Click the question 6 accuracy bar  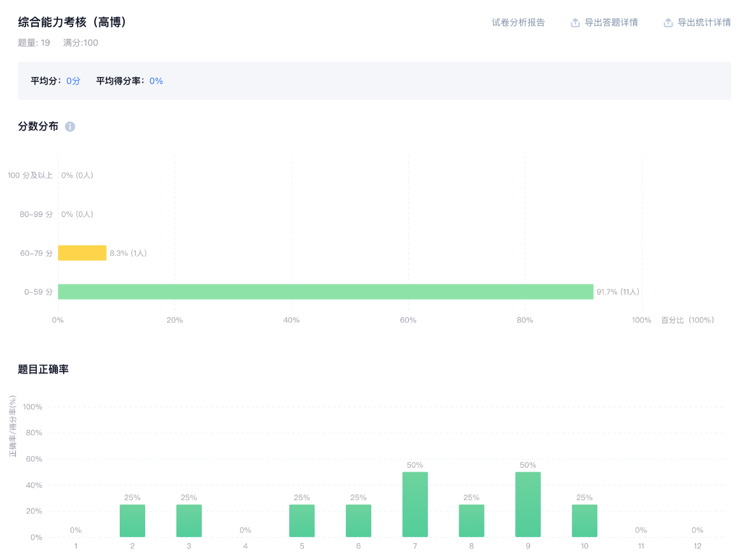[x=359, y=521]
